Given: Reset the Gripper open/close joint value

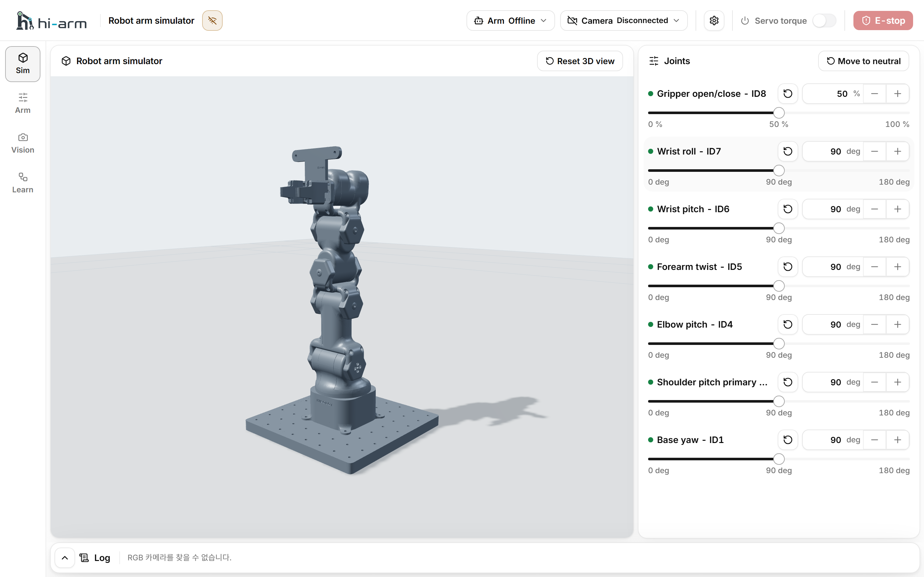Looking at the screenshot, I should tap(788, 94).
